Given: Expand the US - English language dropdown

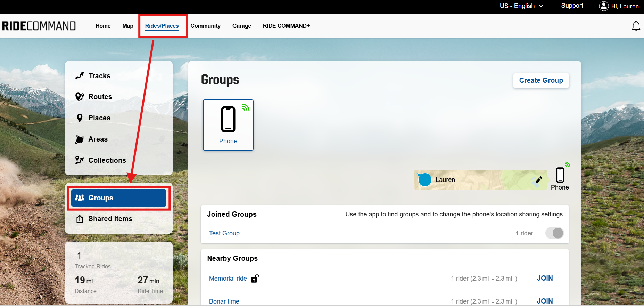Looking at the screenshot, I should click(521, 6).
